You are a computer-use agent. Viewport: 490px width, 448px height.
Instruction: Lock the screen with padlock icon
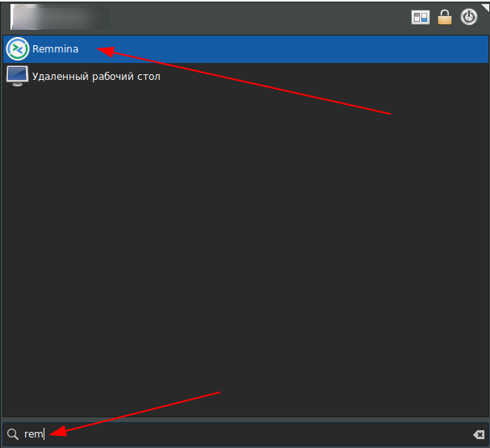tap(444, 17)
